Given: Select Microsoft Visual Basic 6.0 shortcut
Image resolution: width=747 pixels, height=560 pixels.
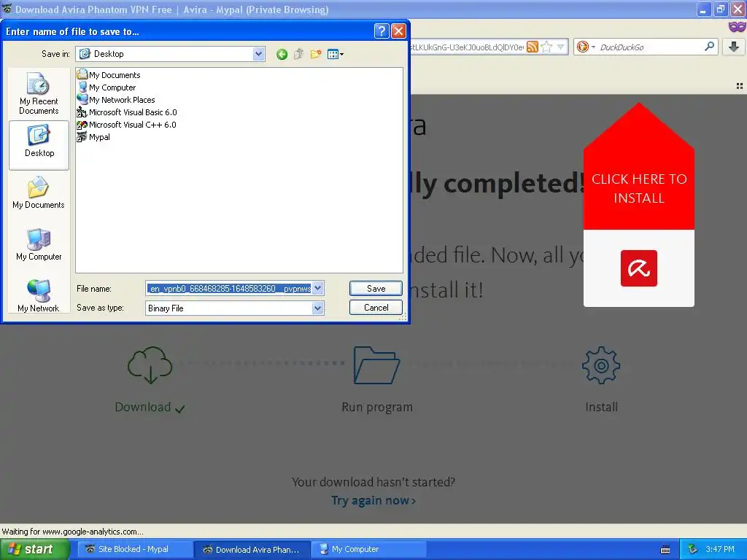Looking at the screenshot, I should 127,112.
